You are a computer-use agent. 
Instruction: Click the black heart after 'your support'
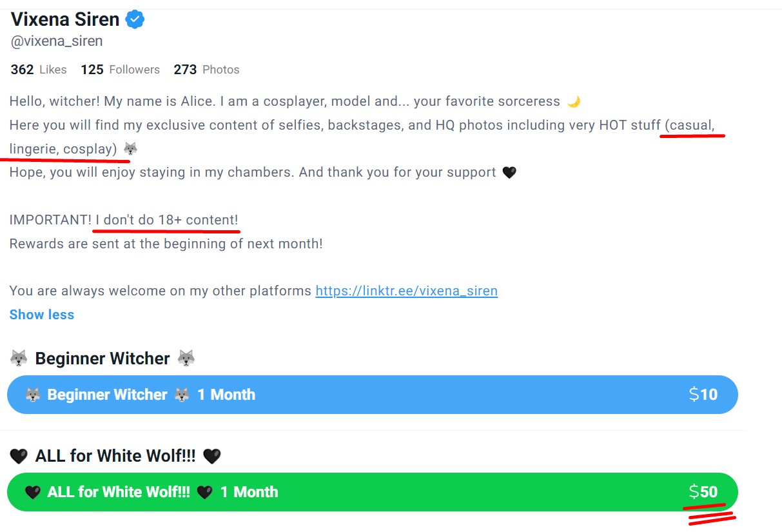(509, 173)
